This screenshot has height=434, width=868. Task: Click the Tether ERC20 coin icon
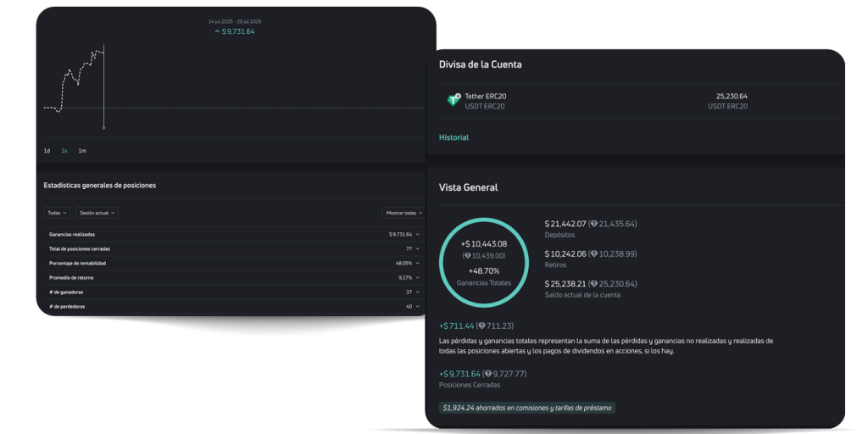point(453,100)
